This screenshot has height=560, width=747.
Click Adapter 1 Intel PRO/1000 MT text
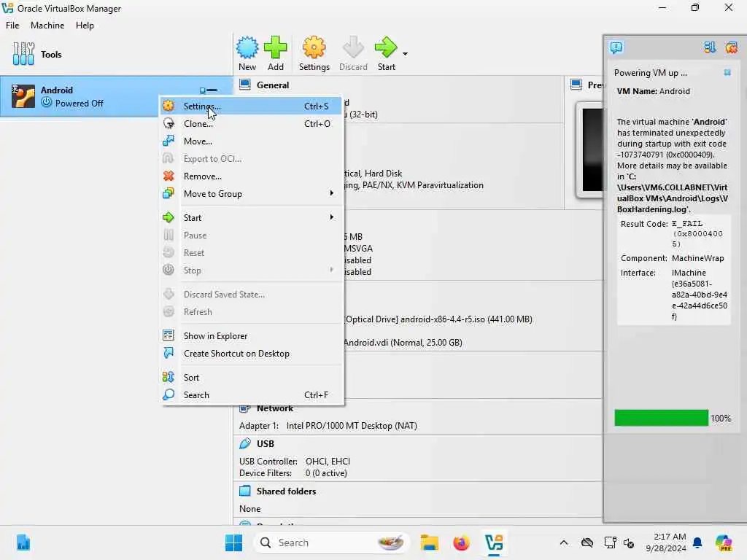(x=328, y=426)
